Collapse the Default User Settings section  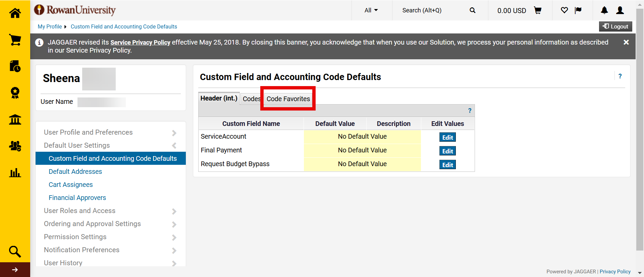[109, 145]
